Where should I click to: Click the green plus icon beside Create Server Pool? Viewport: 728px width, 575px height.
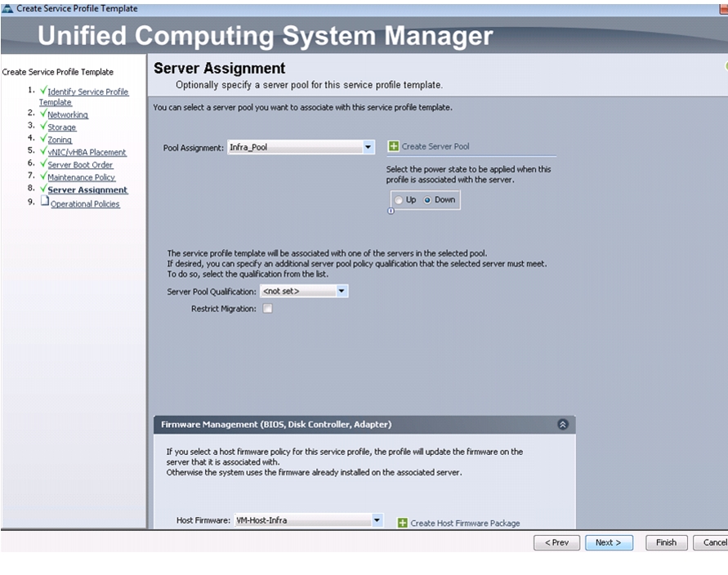[x=393, y=146]
